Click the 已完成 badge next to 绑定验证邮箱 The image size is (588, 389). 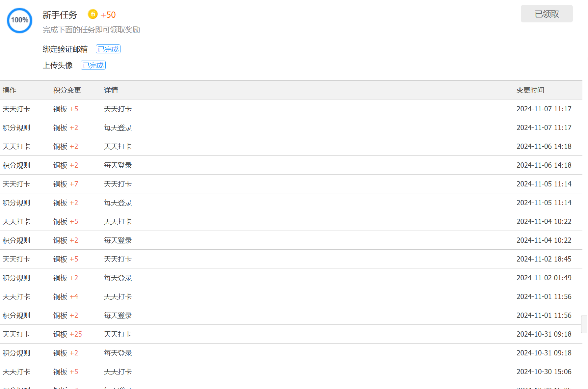(108, 49)
